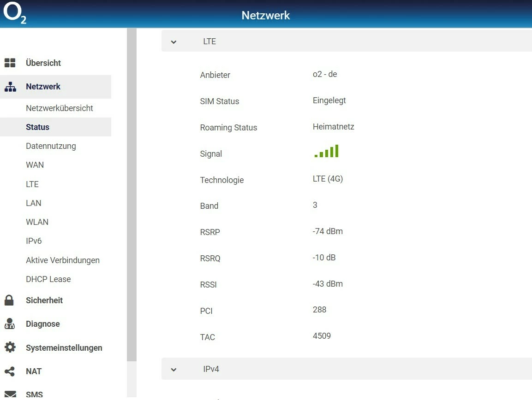The width and height of the screenshot is (532, 400).
Task: Click the LTE section header title
Action: (209, 41)
